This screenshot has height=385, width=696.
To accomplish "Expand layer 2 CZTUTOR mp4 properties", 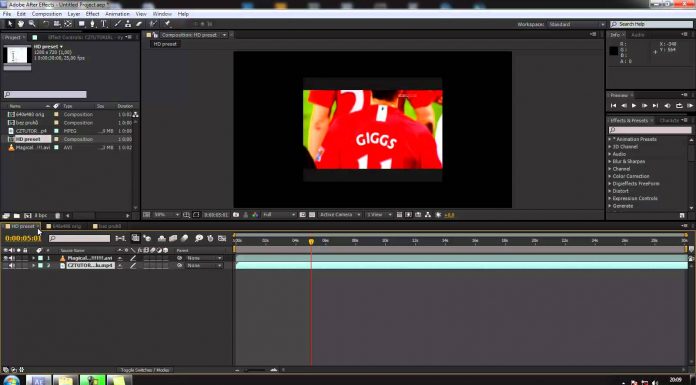I will pyautogui.click(x=33, y=266).
